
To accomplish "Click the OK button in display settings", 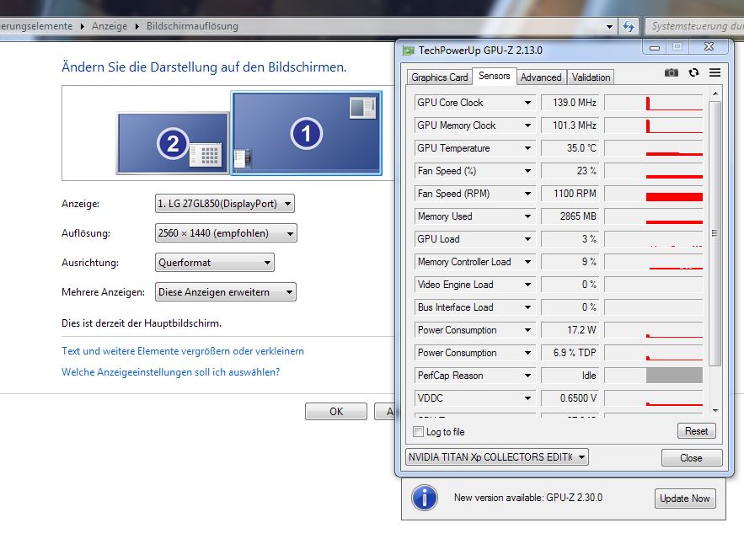I will click(336, 412).
